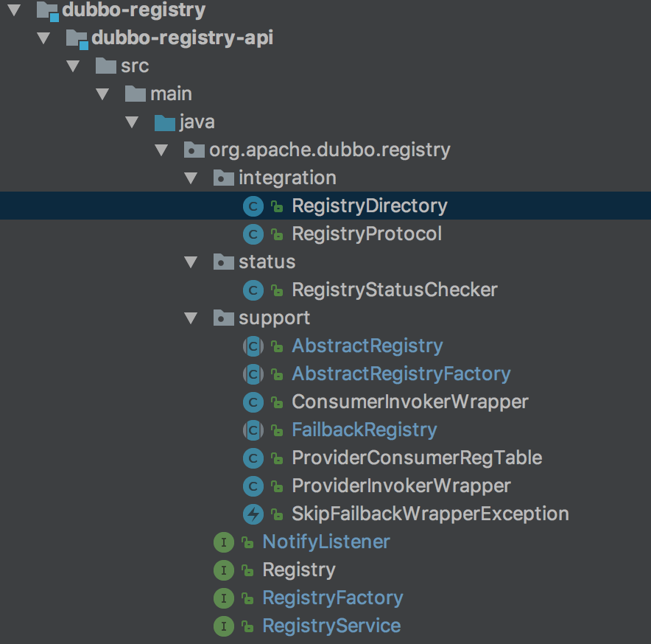
Task: Open the ConsumerInvokerWrapper class
Action: coord(409,402)
